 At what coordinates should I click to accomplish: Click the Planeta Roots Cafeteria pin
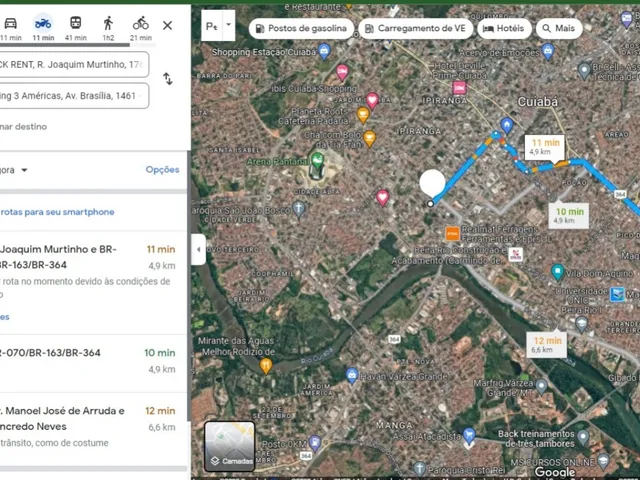[x=363, y=115]
